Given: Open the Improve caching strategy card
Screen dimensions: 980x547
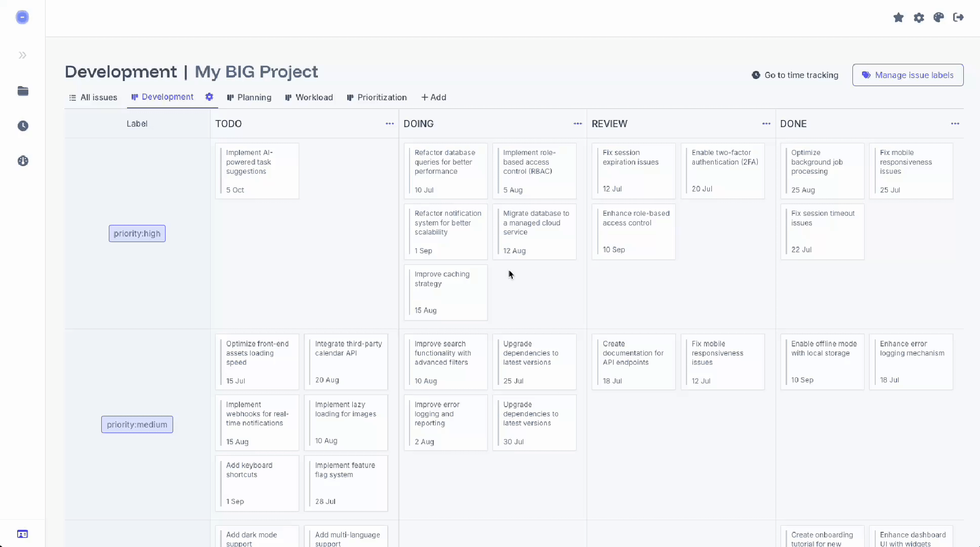Looking at the screenshot, I should pos(445,292).
